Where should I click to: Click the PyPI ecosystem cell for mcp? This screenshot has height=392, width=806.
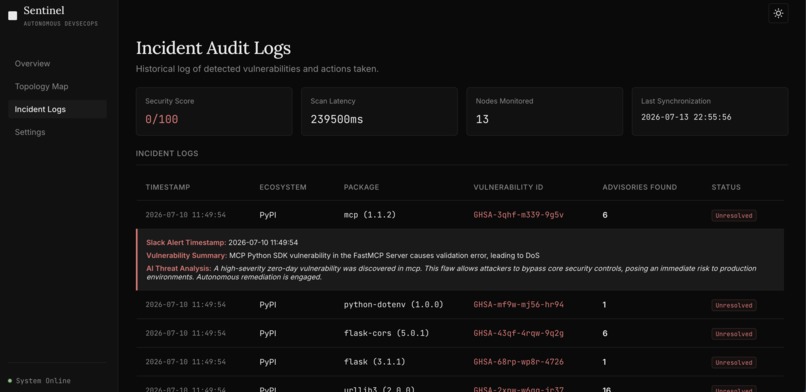click(x=267, y=215)
